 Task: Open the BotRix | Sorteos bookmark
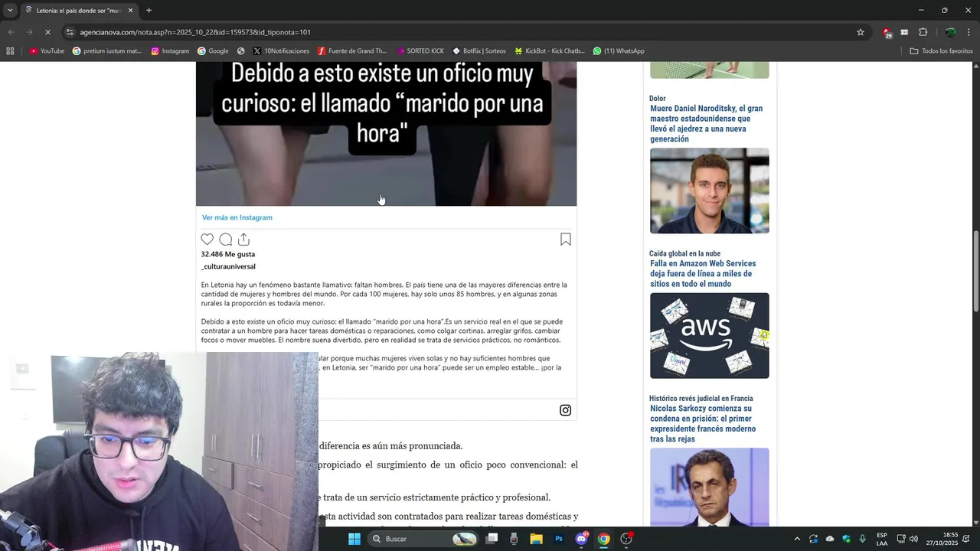pos(479,51)
